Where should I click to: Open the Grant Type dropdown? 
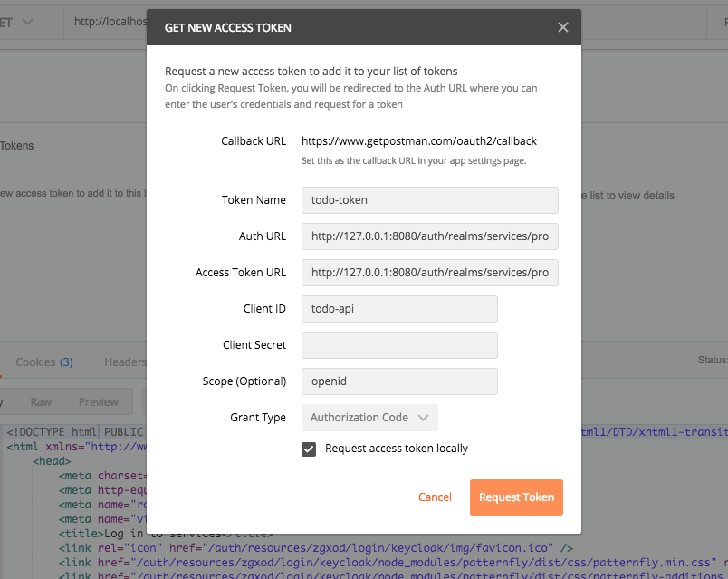point(369,418)
